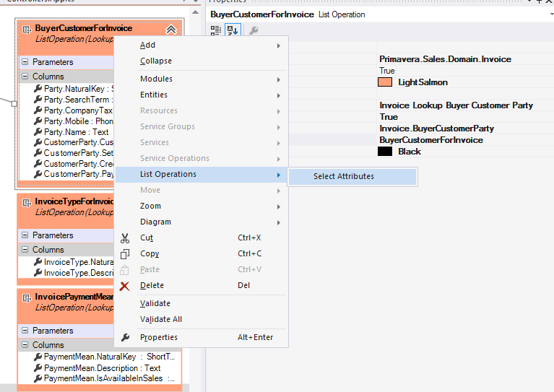Open the Modules submenu
Image resolution: width=554 pixels, height=392 pixels.
(x=202, y=79)
